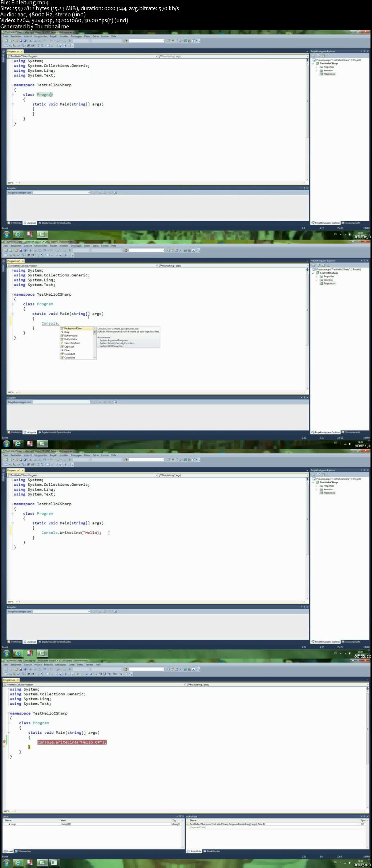Screen dimensions: 372x868
Task: Collapse namespace outlining box in 00:00:50 frame
Action: [12, 85]
